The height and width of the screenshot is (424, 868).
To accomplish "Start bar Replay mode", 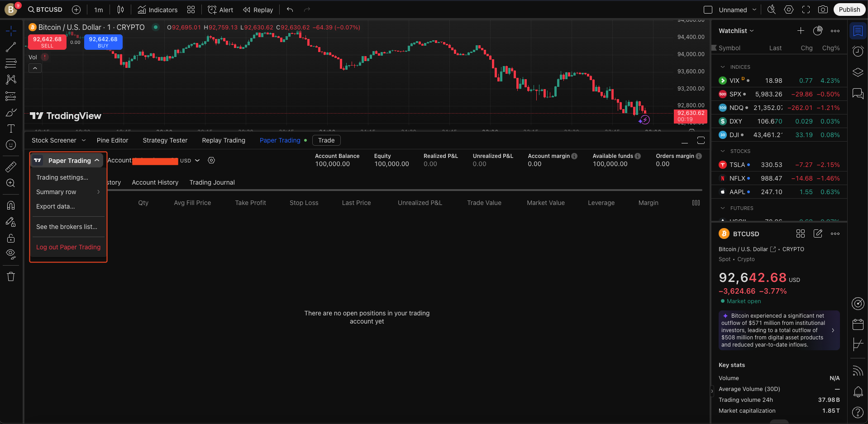I will [x=258, y=10].
